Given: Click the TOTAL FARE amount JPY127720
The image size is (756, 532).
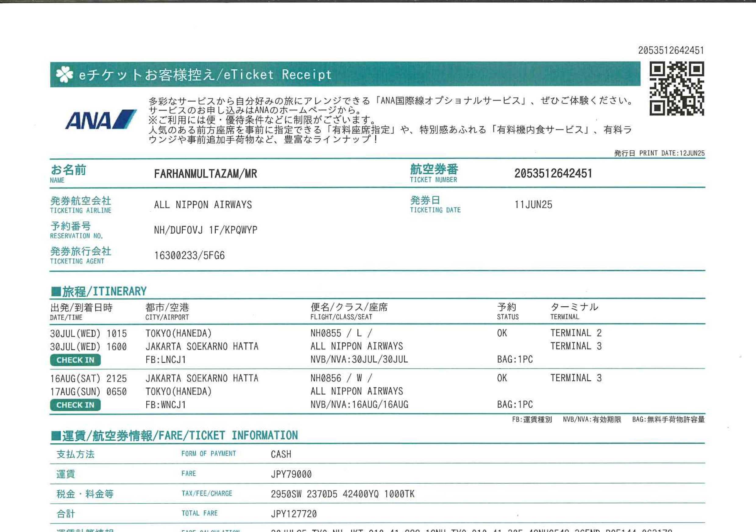Looking at the screenshot, I should (294, 514).
